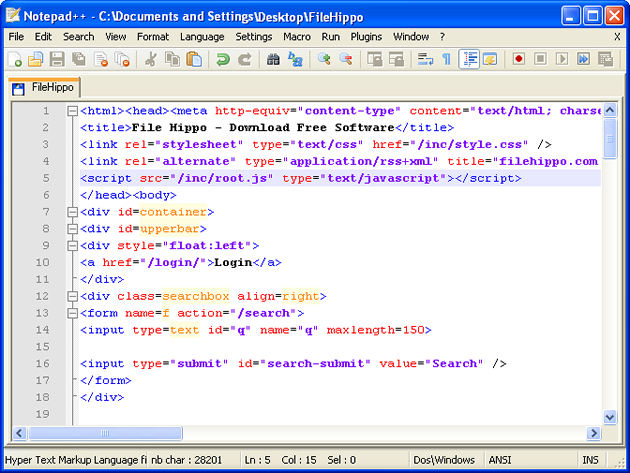
Task: Open the Language menu
Action: [x=202, y=36]
